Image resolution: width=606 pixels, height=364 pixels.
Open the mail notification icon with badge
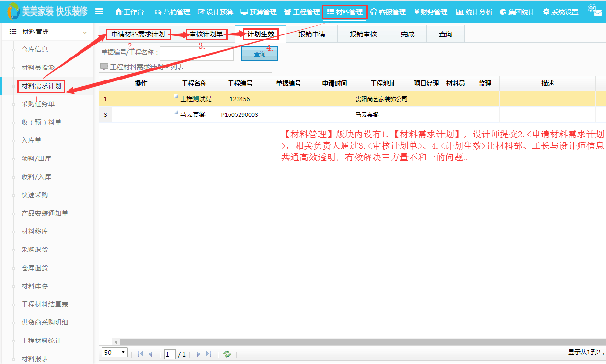[x=595, y=11]
